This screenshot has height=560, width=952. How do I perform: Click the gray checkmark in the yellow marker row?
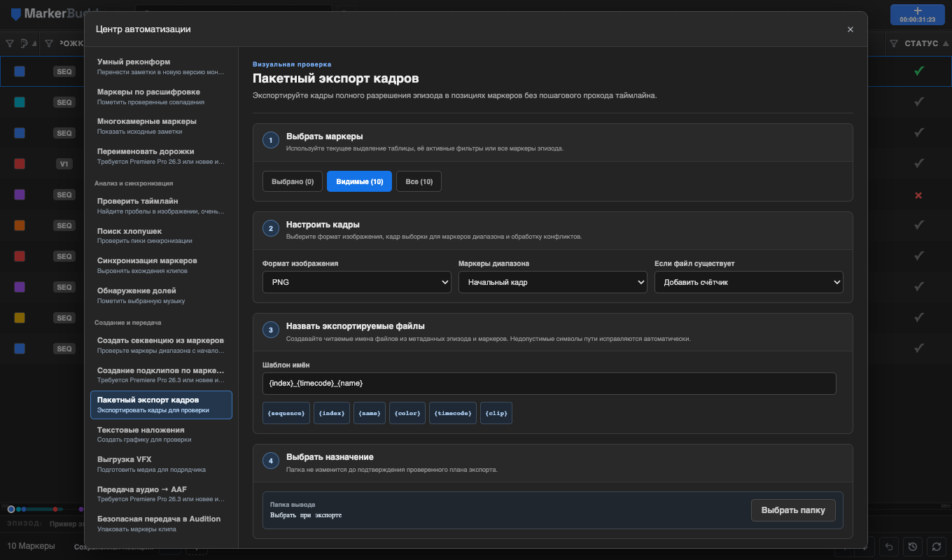tap(919, 318)
